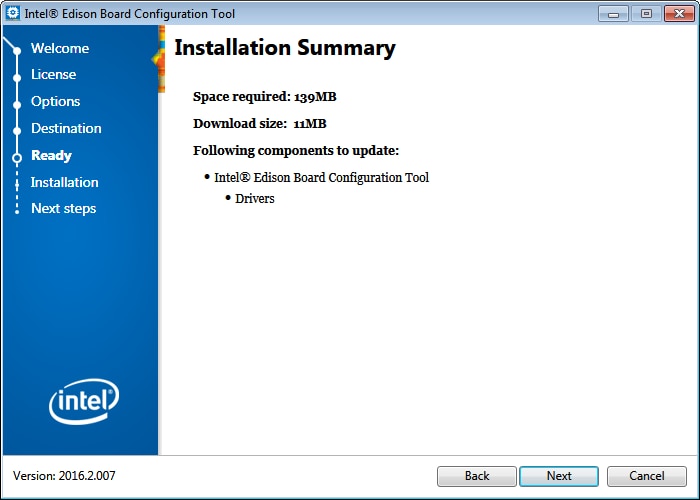Click the Installation Summary heading

pyautogui.click(x=285, y=48)
